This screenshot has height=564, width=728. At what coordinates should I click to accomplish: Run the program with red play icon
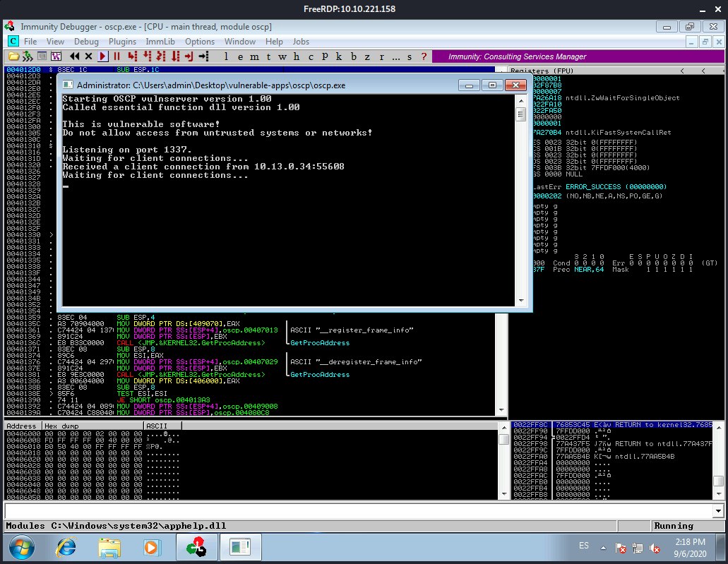pos(103,56)
